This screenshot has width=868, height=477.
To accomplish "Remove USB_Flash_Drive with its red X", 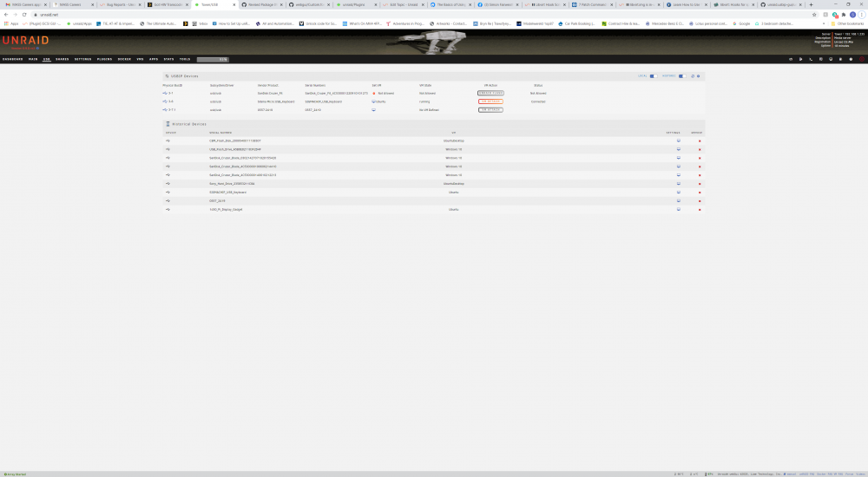I will pyautogui.click(x=700, y=149).
